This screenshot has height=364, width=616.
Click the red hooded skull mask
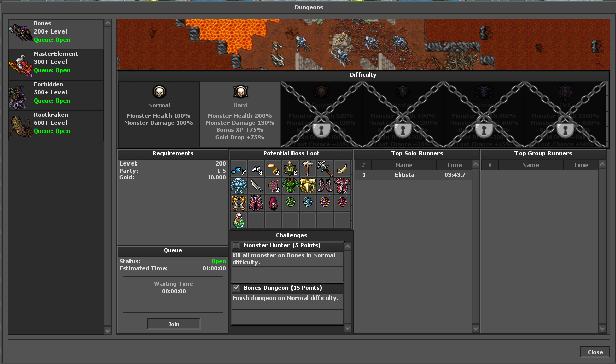[273, 203]
